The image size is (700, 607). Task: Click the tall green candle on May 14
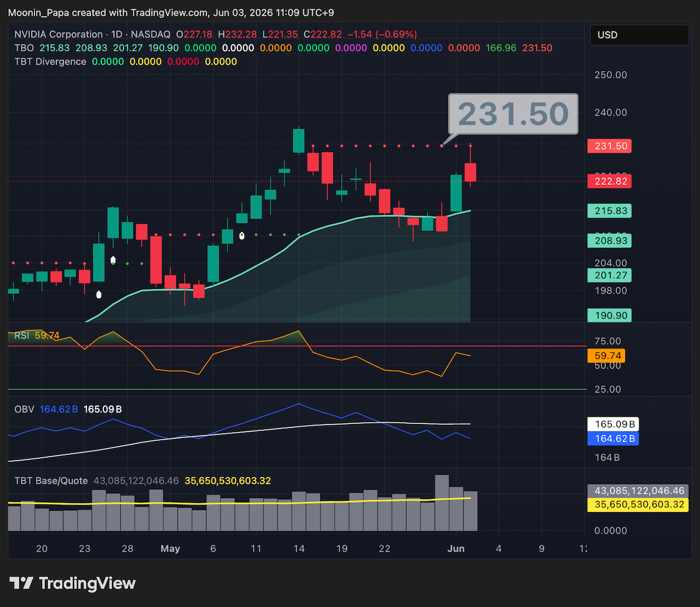click(x=299, y=141)
